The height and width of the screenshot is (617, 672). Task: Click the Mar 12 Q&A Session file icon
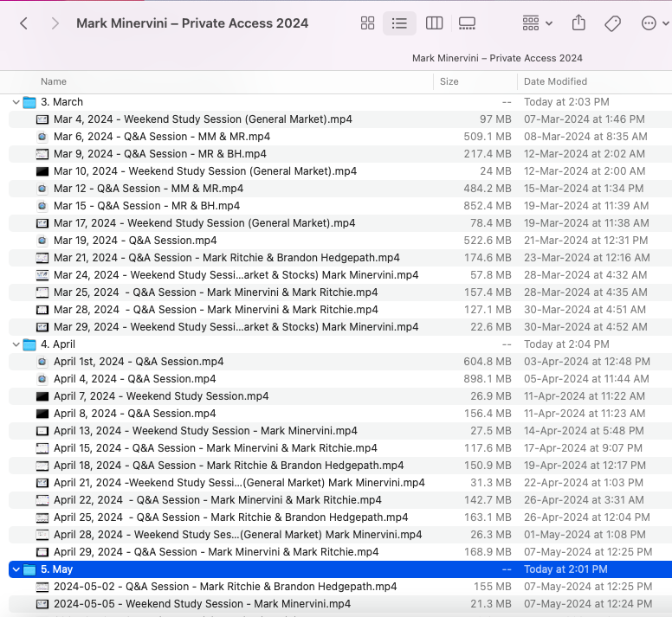tap(42, 189)
